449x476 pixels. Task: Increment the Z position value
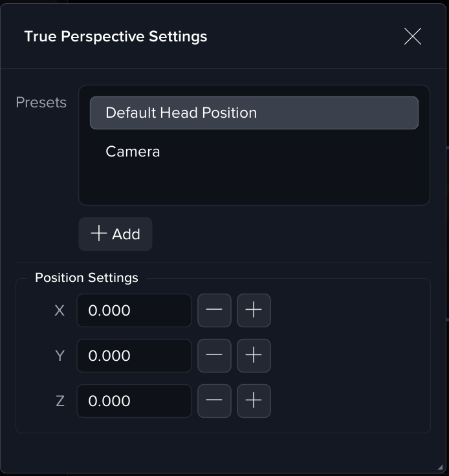pyautogui.click(x=254, y=401)
